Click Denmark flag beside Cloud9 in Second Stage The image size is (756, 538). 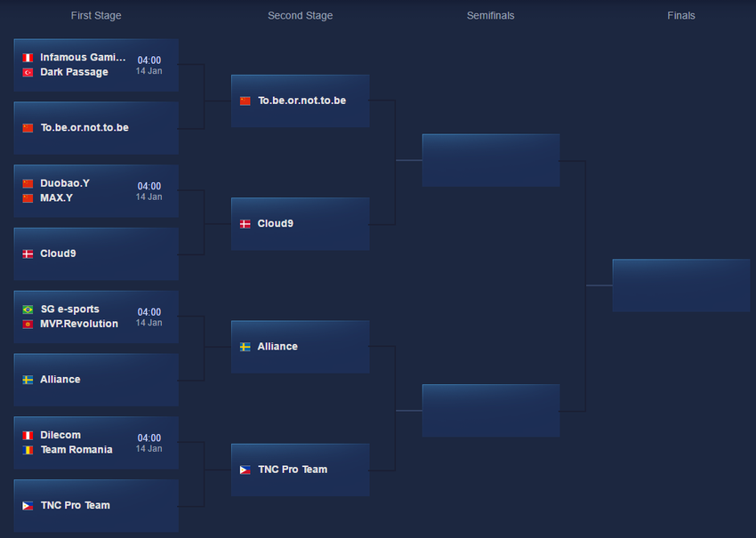click(x=245, y=224)
